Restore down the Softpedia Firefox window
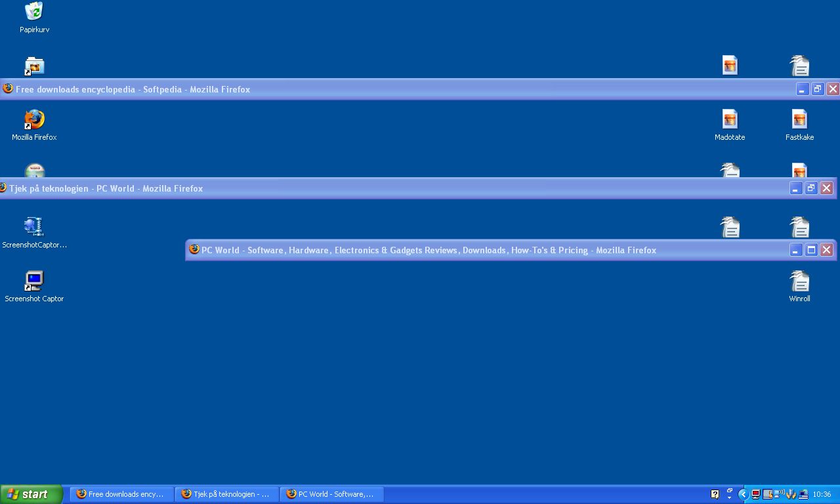This screenshot has height=504, width=840. tap(818, 89)
